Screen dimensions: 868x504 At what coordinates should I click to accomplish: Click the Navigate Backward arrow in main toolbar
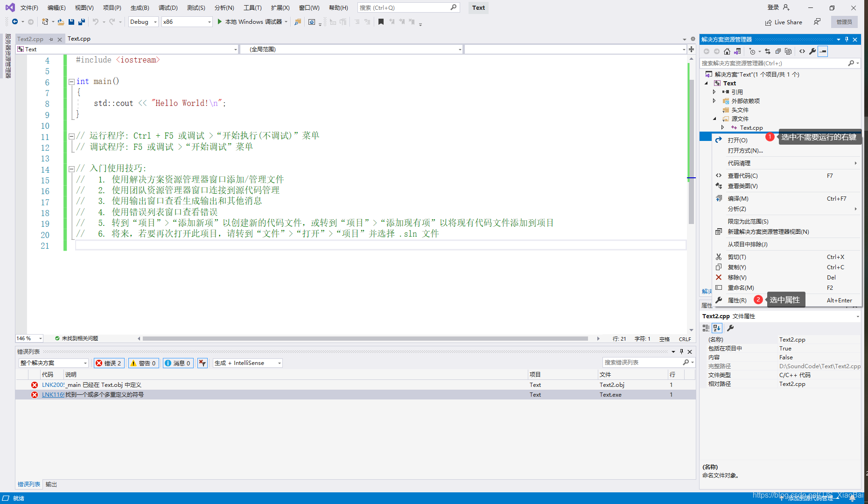pyautogui.click(x=15, y=22)
